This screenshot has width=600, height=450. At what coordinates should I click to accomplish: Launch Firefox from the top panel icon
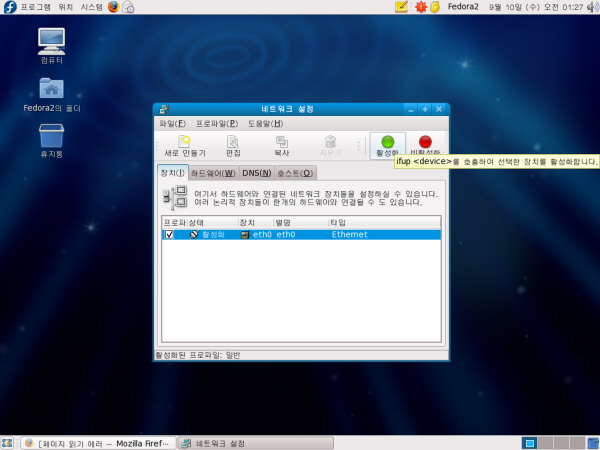pyautogui.click(x=113, y=7)
